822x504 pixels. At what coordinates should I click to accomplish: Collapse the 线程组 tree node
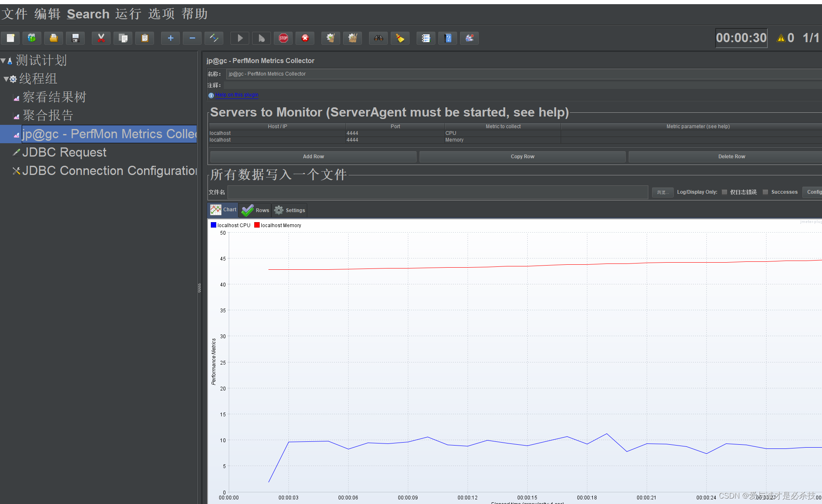point(6,79)
